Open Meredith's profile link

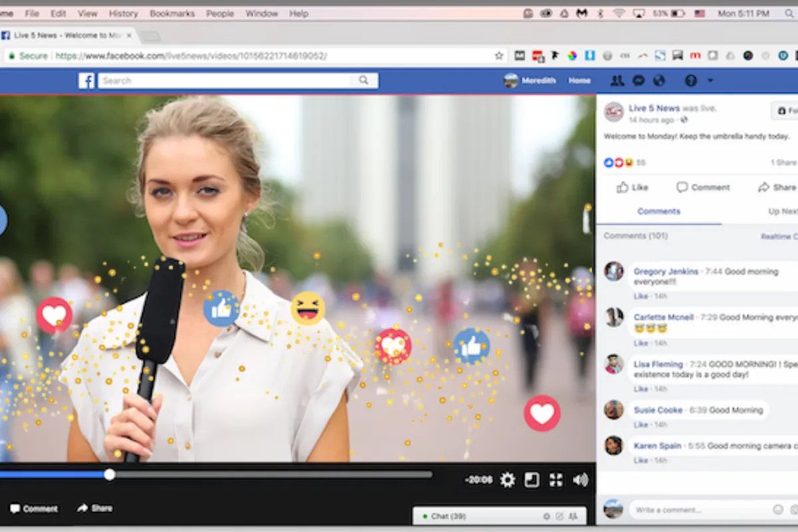(530, 80)
